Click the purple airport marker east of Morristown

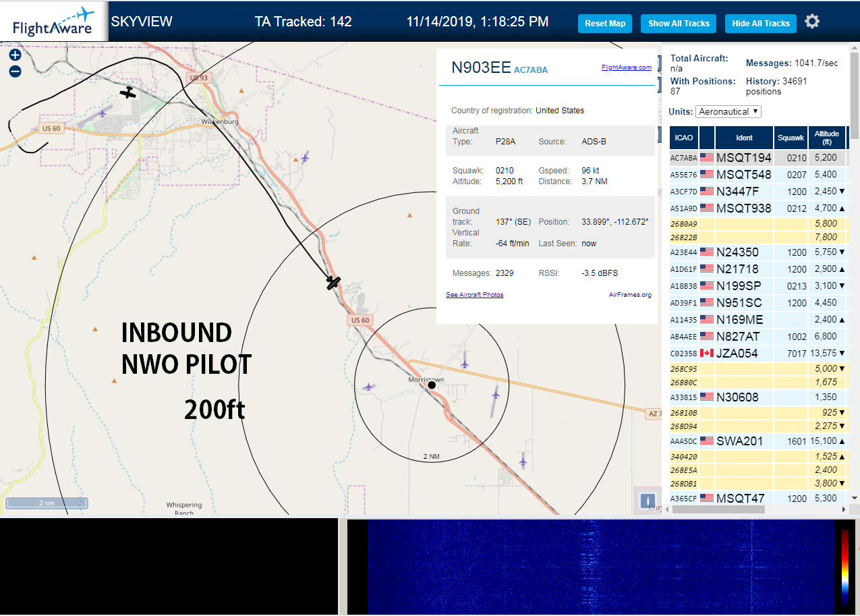[496, 394]
